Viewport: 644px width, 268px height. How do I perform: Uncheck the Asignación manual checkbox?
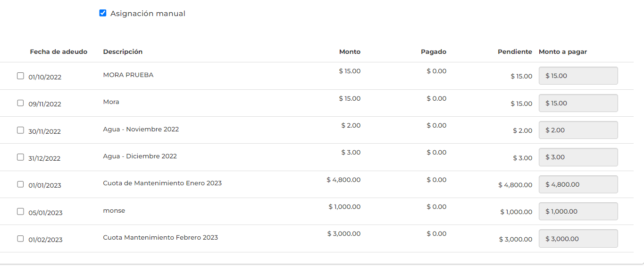pos(103,13)
